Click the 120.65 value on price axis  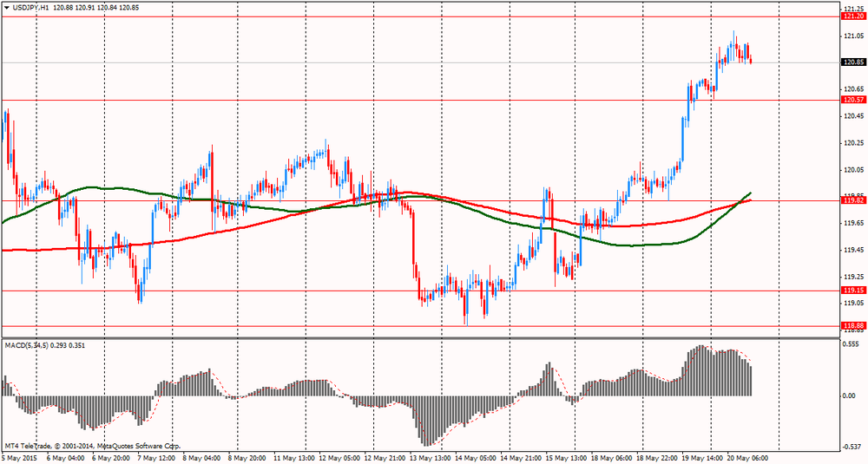(x=853, y=89)
